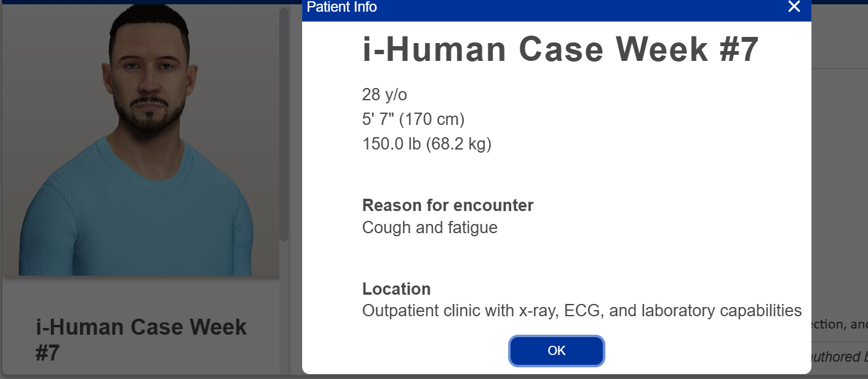
Task: Click the 28 y/o age text
Action: coord(384,95)
